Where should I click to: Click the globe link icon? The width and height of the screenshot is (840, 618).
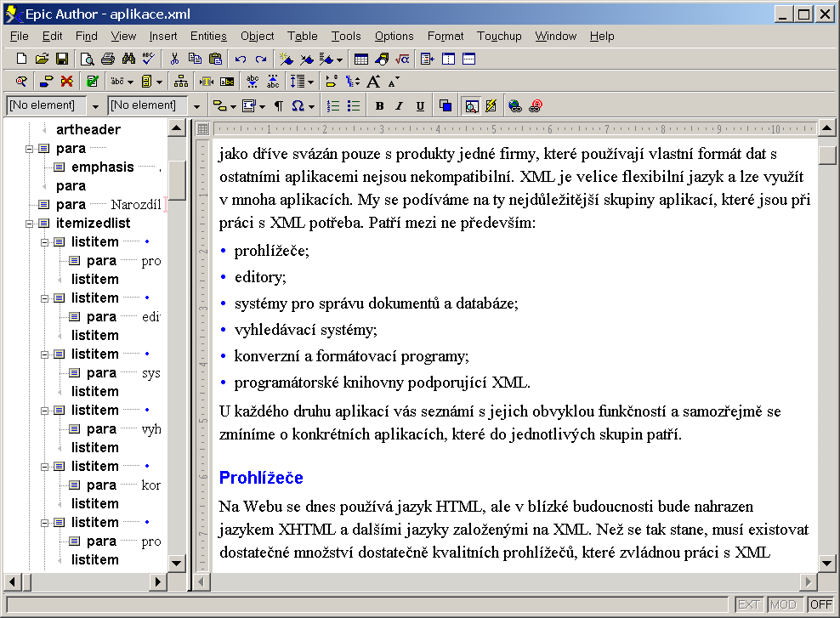tap(515, 106)
